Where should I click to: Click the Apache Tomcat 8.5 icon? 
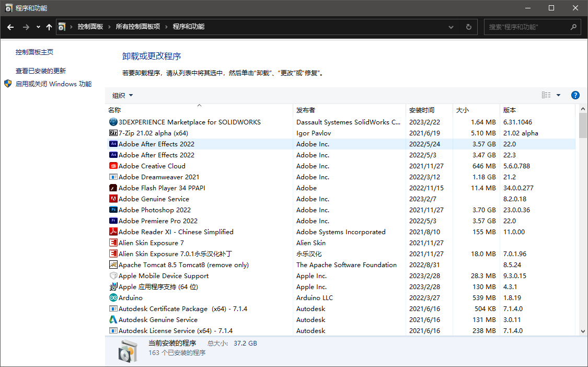coord(113,265)
